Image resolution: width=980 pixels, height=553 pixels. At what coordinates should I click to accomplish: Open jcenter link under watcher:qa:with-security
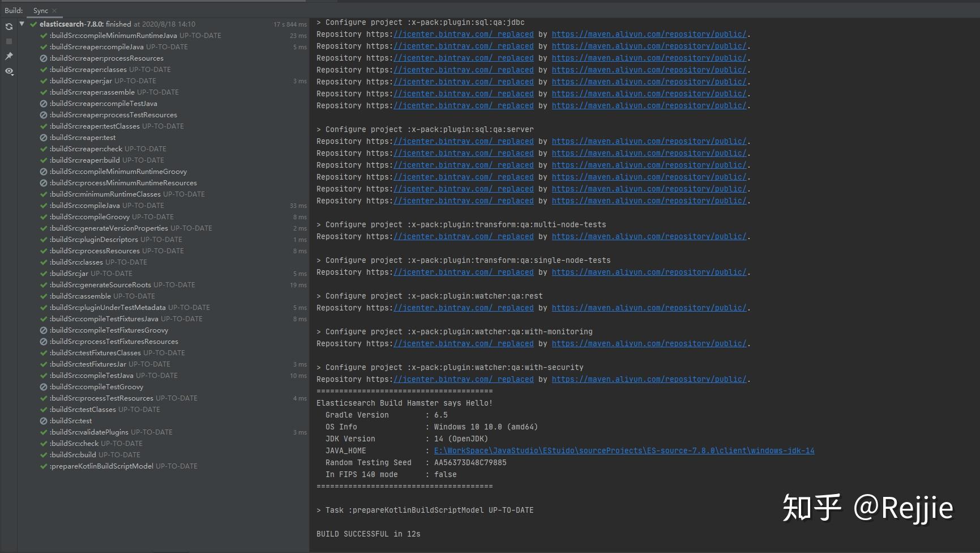pos(463,379)
